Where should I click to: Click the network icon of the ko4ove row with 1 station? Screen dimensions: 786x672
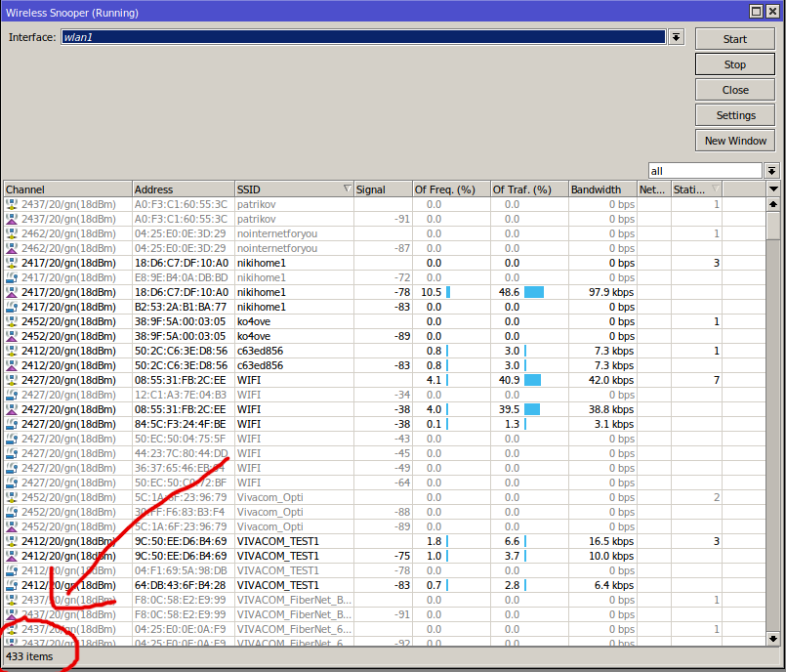[x=12, y=321]
